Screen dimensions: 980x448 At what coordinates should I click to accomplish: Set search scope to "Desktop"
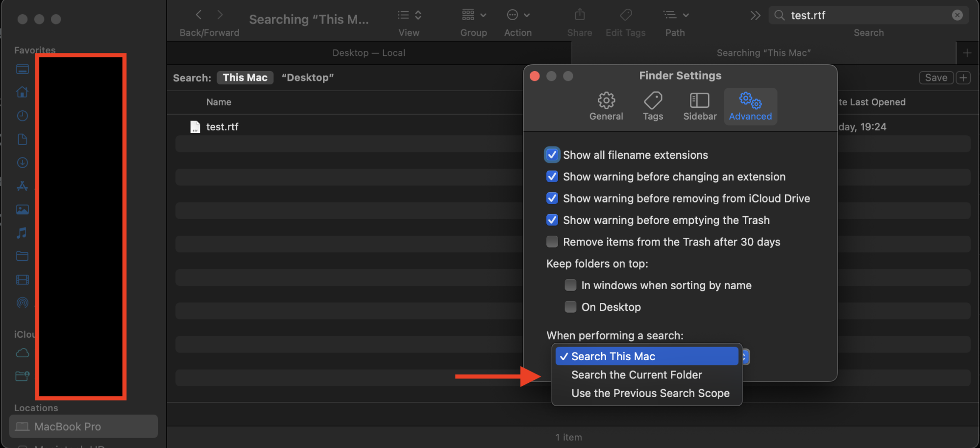coord(308,77)
